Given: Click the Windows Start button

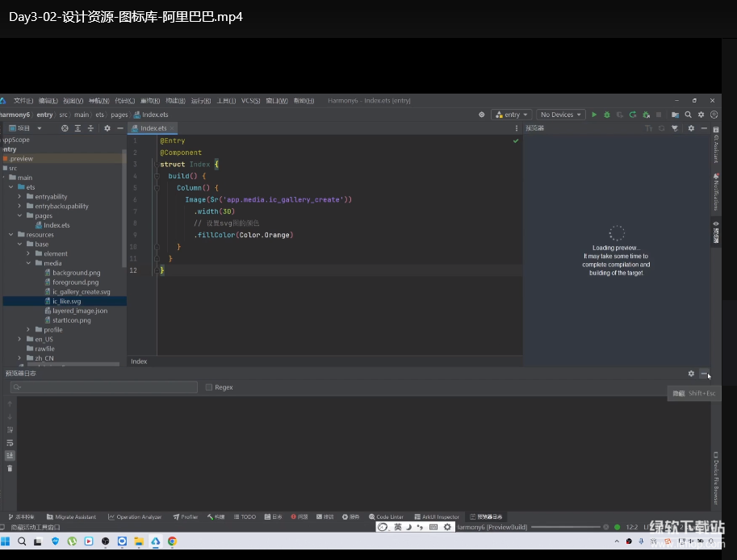Looking at the screenshot, I should (5, 541).
